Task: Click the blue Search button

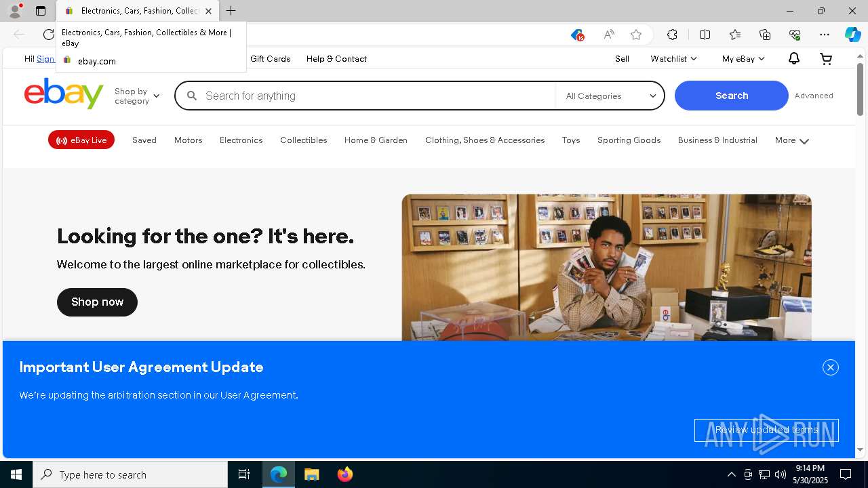Action: click(x=732, y=96)
